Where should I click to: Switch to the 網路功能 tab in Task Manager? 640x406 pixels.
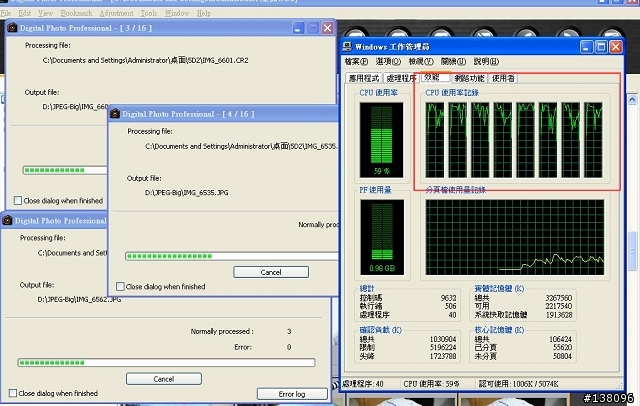tap(469, 78)
